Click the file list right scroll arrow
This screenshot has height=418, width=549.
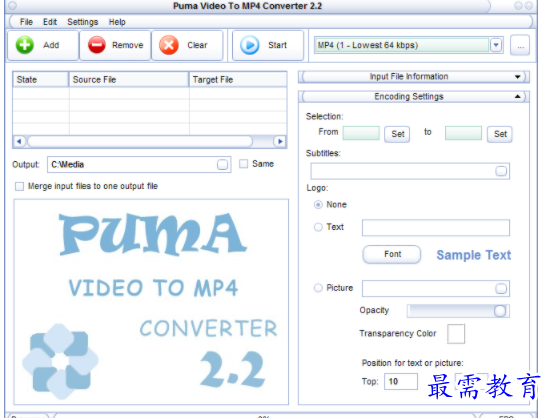tap(280, 141)
